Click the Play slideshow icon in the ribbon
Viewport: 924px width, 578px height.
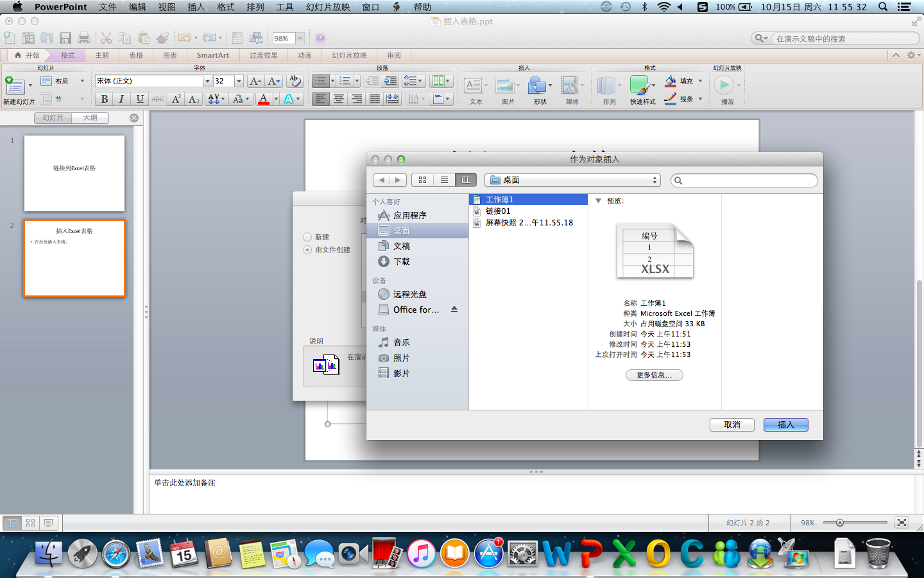(724, 85)
